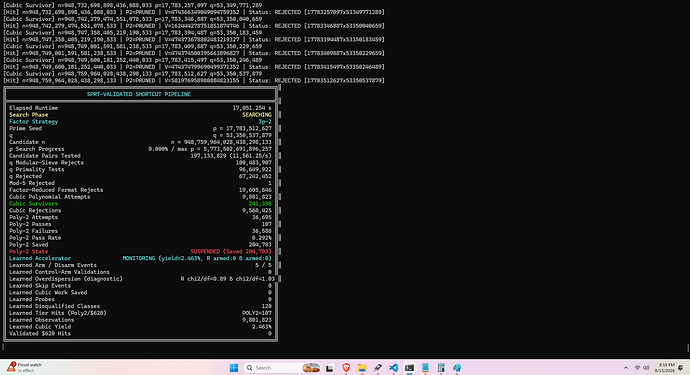The width and height of the screenshot is (690, 375).
Task: Click the 'Validated $620 Hits' label
Action: click(x=40, y=334)
